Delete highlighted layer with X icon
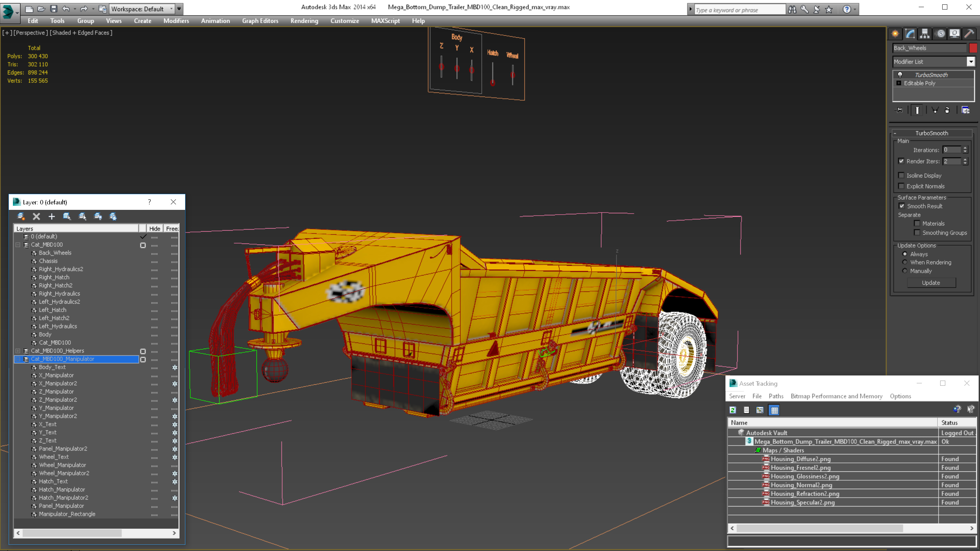This screenshot has height=551, width=980. click(36, 216)
